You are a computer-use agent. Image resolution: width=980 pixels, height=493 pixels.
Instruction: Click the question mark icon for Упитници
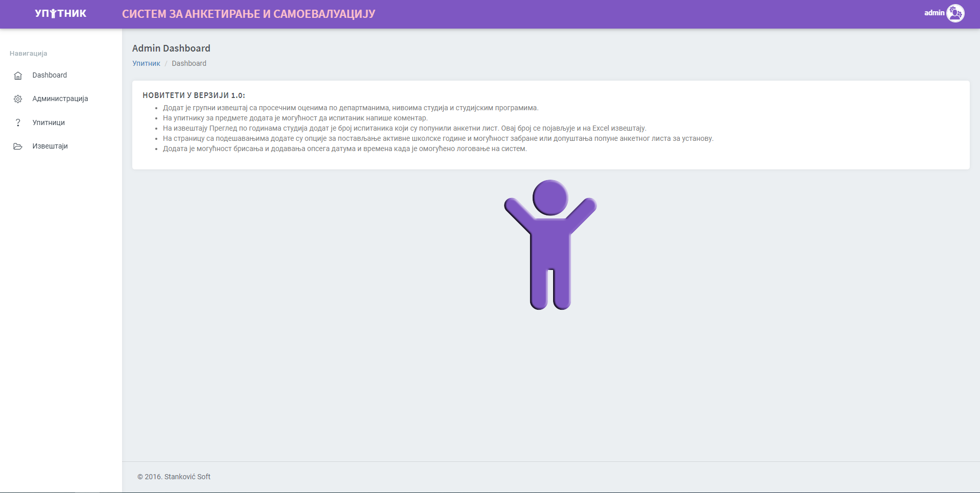[18, 122]
